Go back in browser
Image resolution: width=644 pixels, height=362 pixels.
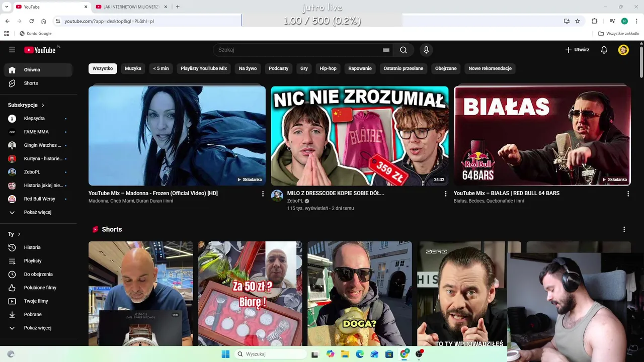tap(7, 21)
